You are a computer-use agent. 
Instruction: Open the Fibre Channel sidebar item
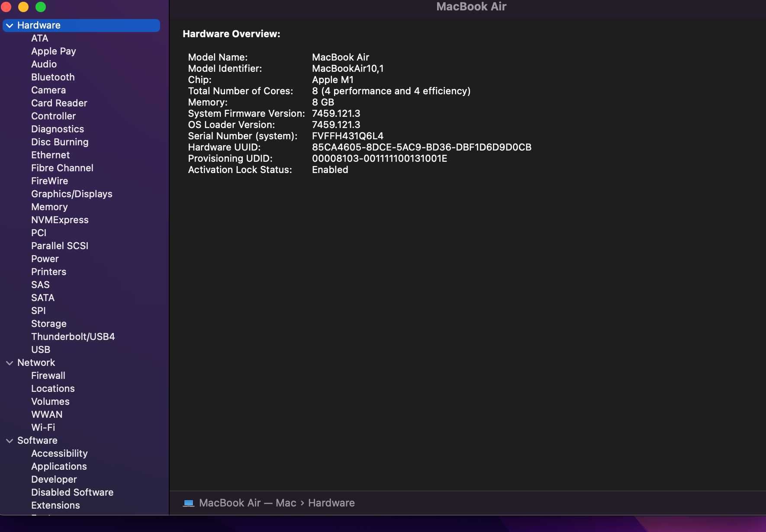click(62, 168)
